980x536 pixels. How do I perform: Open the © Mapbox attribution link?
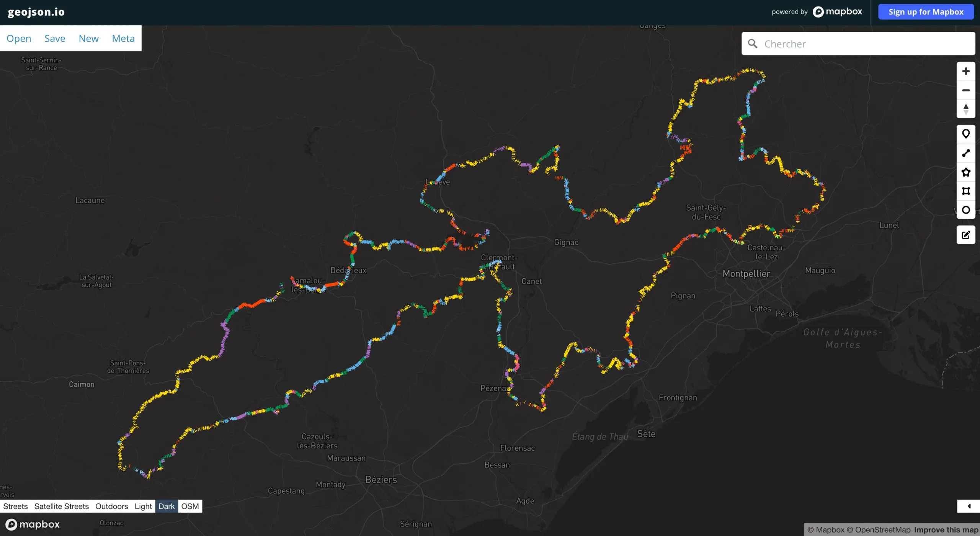826,530
